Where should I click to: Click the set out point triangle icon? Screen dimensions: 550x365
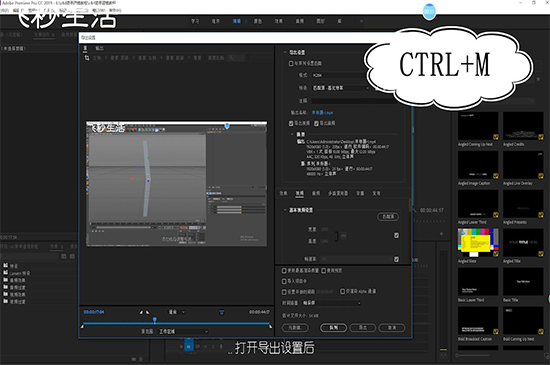pos(147,312)
